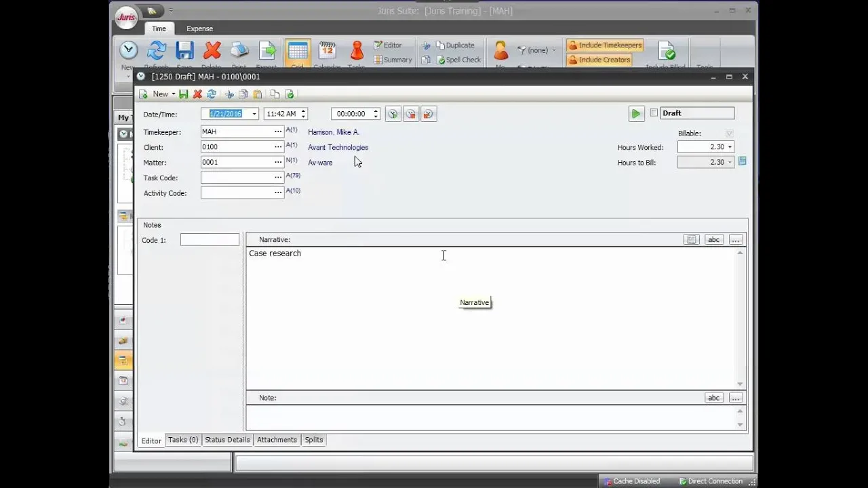Switch to the Expense ribbon tab
This screenshot has width=868, height=488.
pos(199,28)
